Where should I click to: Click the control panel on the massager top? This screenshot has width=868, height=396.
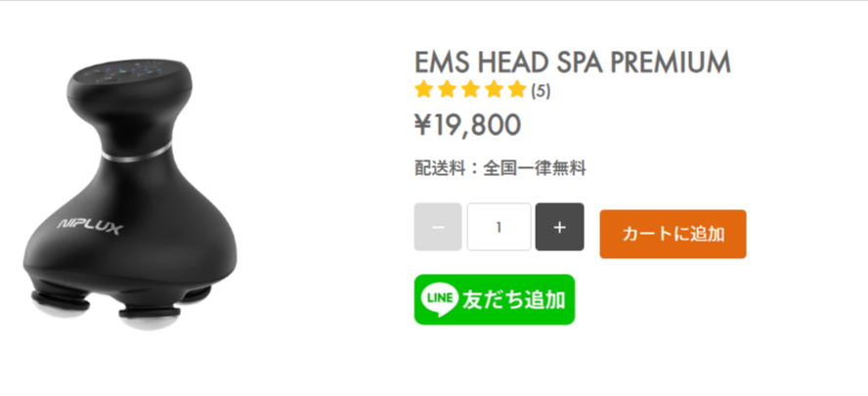(130, 74)
